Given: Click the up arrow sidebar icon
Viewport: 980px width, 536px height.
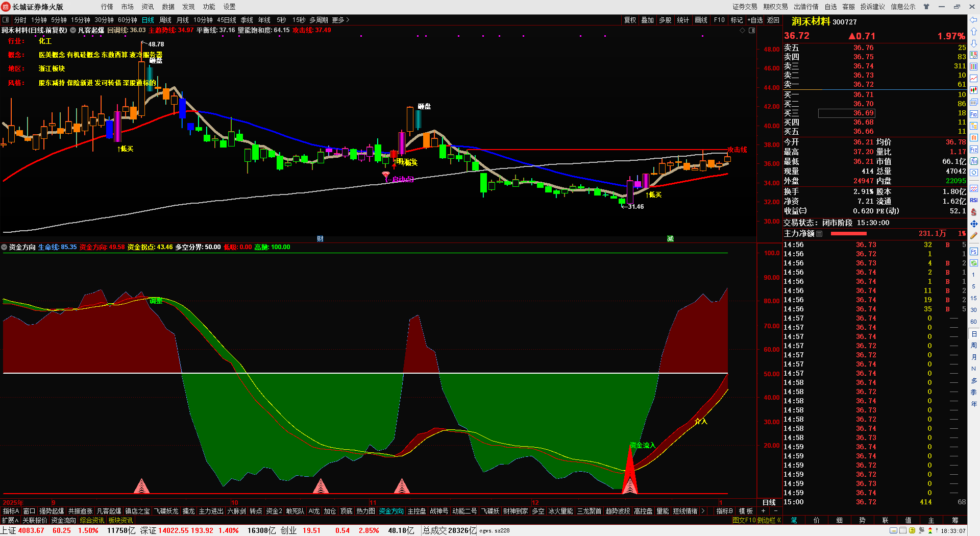Looking at the screenshot, I should [974, 32].
